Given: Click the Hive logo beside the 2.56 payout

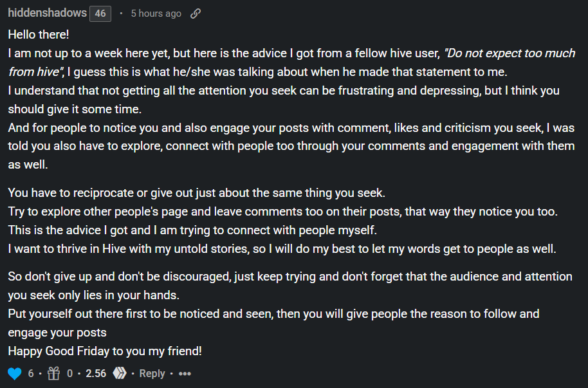Looking at the screenshot, I should 120,373.
